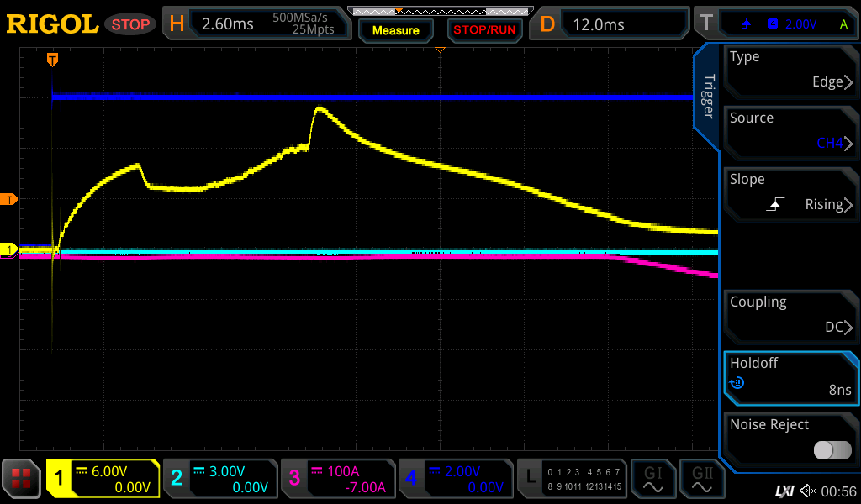Open the trigger Source CH4 dropdown
This screenshot has width=861, height=504.
[790, 132]
